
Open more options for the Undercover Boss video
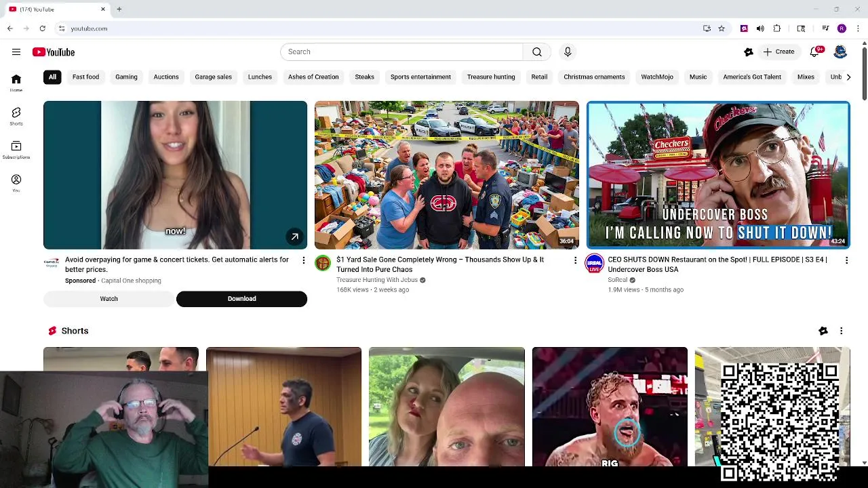846,260
